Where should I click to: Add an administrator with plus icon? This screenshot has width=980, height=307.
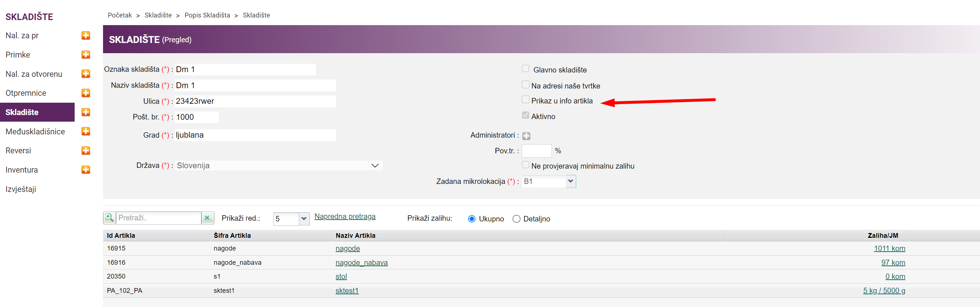point(526,136)
